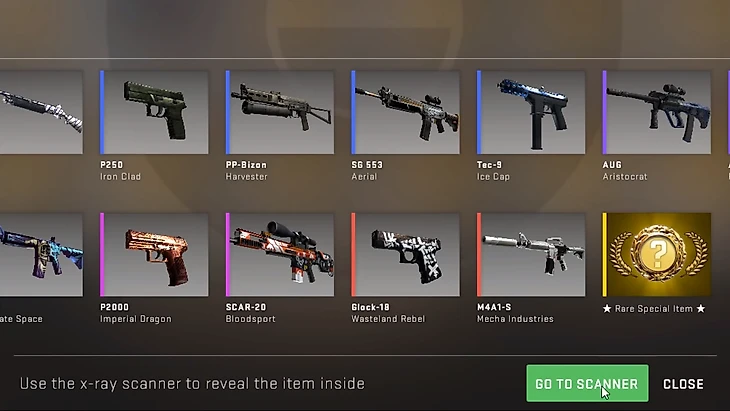730x411 pixels.
Task: Select the partially visible striped shotgun skin
Action: click(x=41, y=112)
